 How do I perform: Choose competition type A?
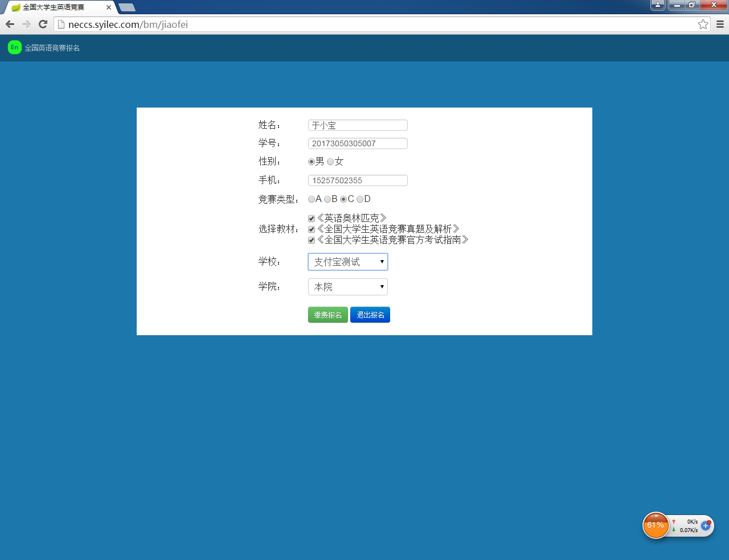[312, 199]
